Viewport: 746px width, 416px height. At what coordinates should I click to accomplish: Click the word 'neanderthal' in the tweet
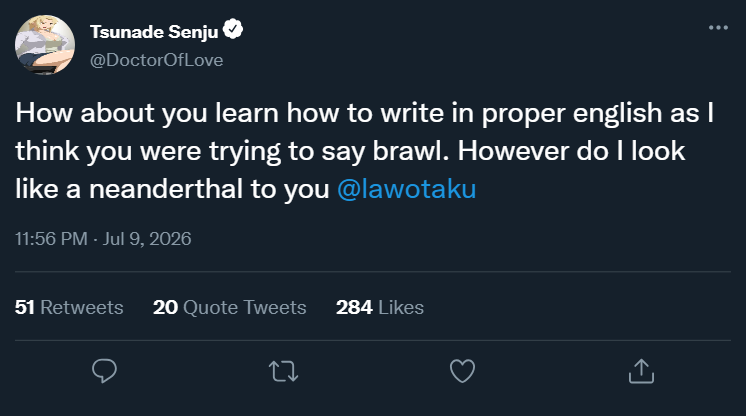click(x=166, y=189)
